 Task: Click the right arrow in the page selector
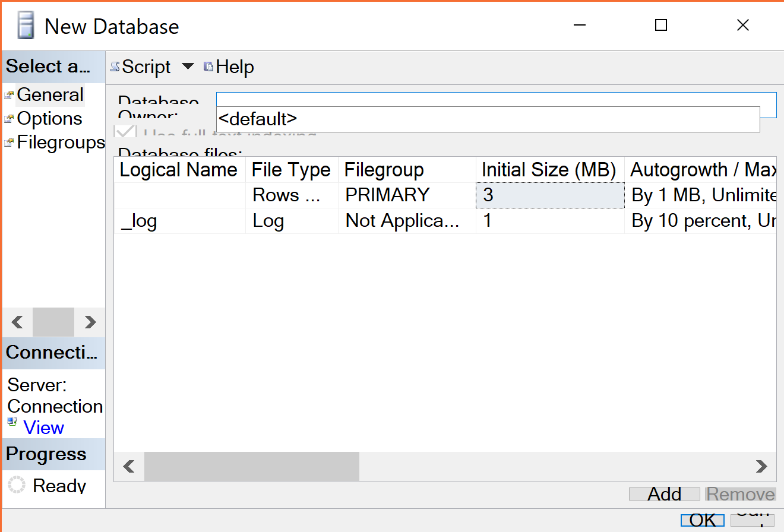(90, 322)
